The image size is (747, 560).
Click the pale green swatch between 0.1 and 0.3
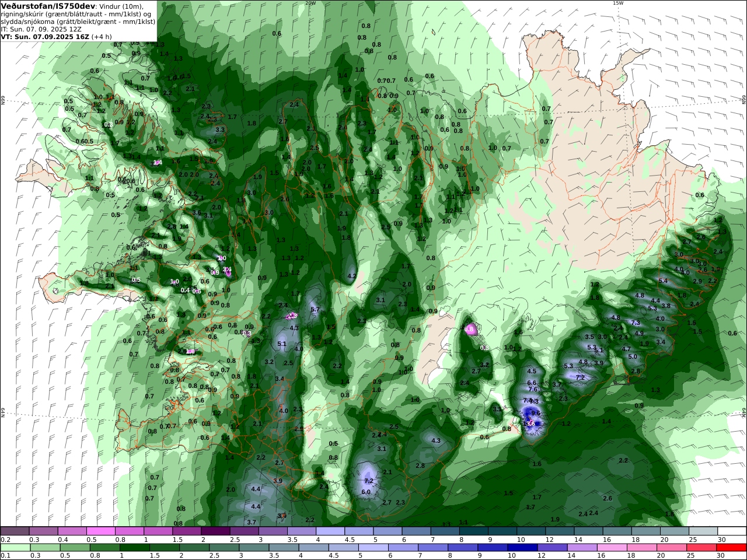(x=16, y=547)
